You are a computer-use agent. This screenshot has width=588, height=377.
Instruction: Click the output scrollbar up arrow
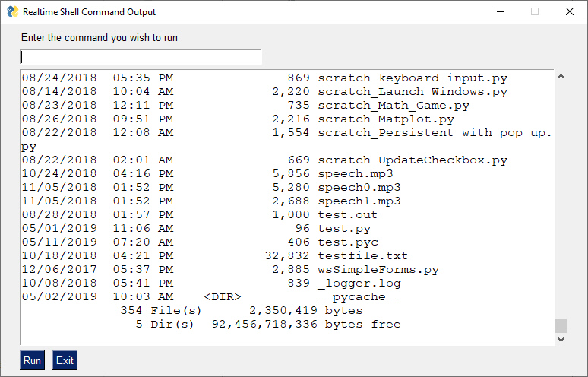(x=561, y=76)
